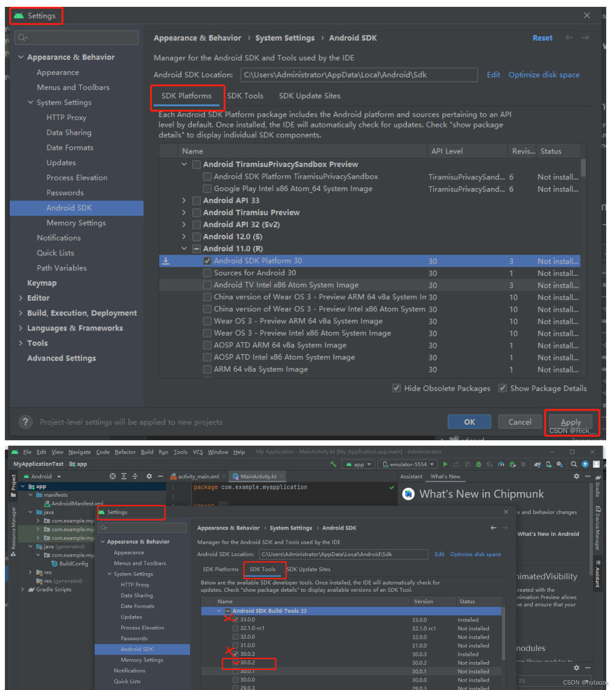Click help question mark icon in Settings
Viewport: 616px width, 690px height.
pyautogui.click(x=25, y=422)
